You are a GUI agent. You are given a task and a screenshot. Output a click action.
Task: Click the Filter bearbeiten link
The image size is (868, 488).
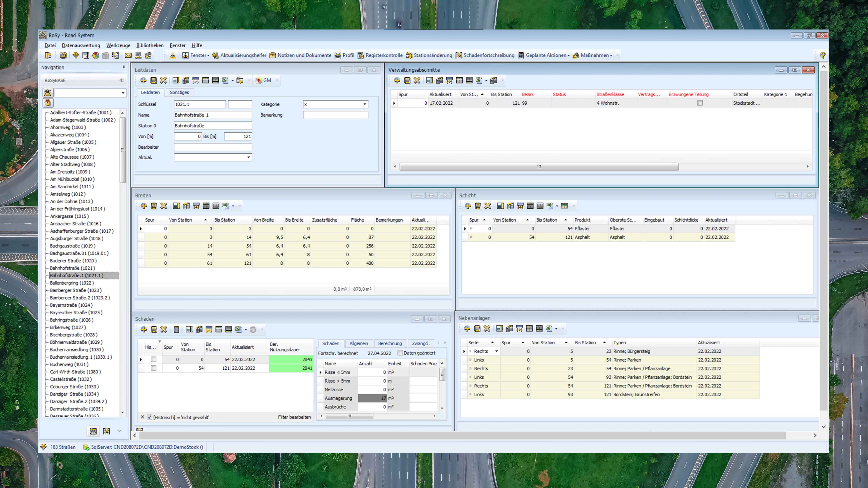tap(294, 417)
